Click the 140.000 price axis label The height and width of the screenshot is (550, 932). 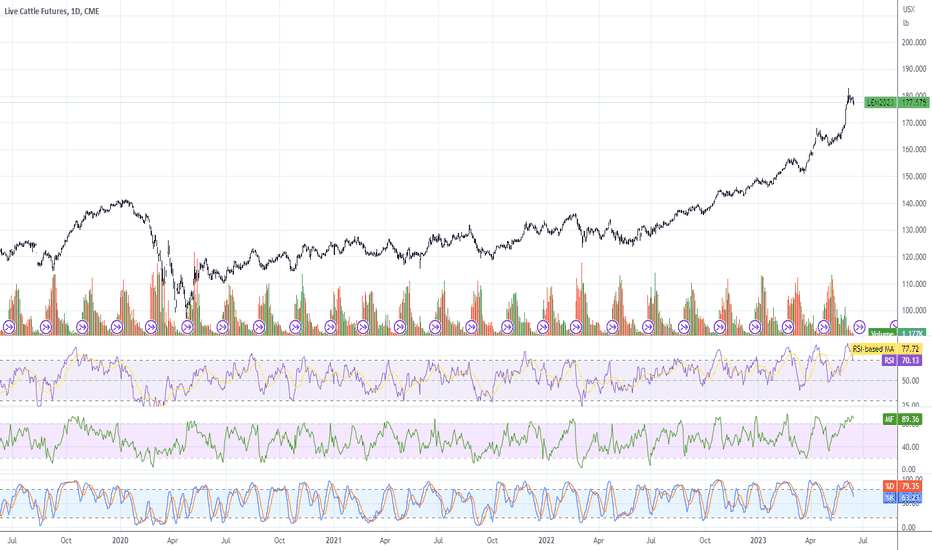click(x=914, y=203)
